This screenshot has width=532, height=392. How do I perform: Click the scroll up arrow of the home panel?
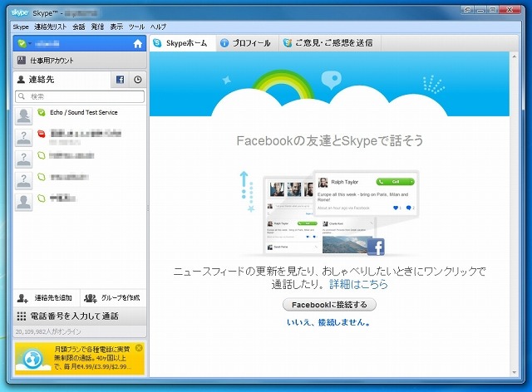pos(514,56)
